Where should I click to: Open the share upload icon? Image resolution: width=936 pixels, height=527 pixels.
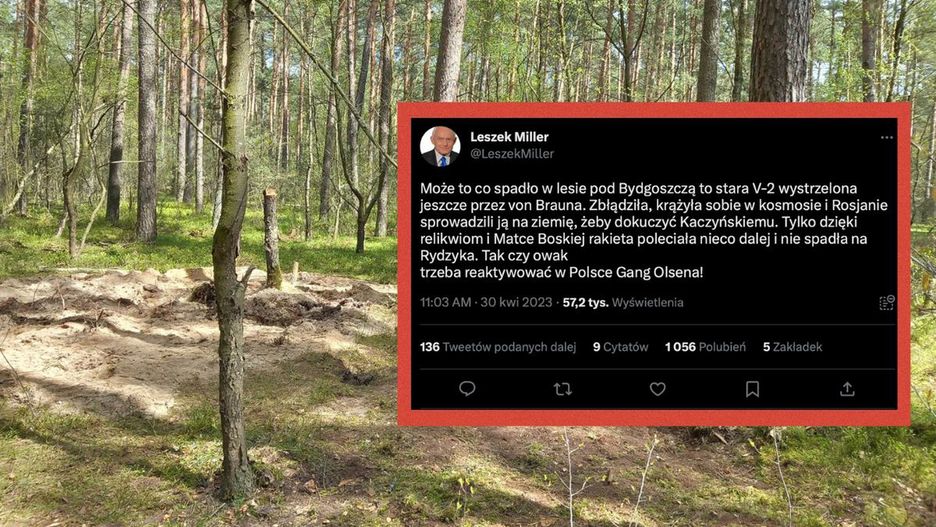click(x=847, y=389)
